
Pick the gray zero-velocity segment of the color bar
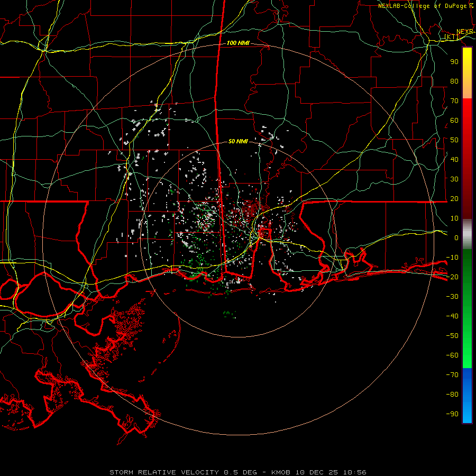[x=467, y=234]
